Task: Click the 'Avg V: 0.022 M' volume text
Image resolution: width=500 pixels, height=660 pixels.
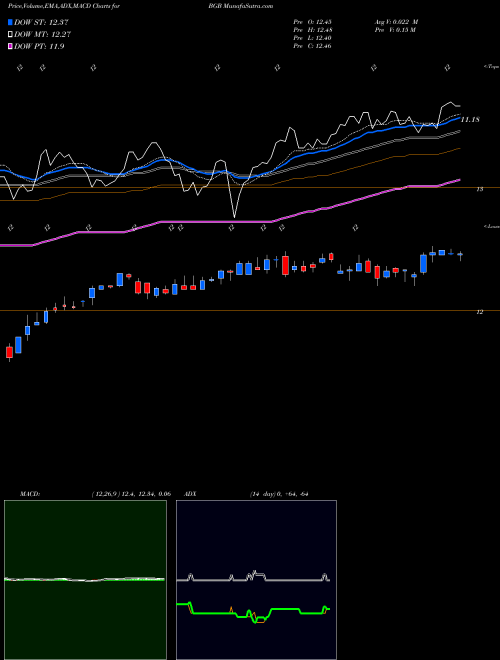Action: coord(396,22)
